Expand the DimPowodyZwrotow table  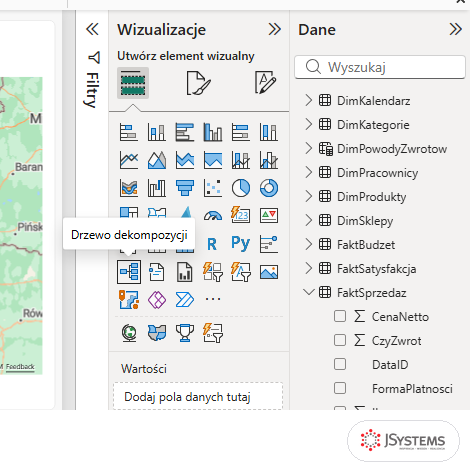309,148
